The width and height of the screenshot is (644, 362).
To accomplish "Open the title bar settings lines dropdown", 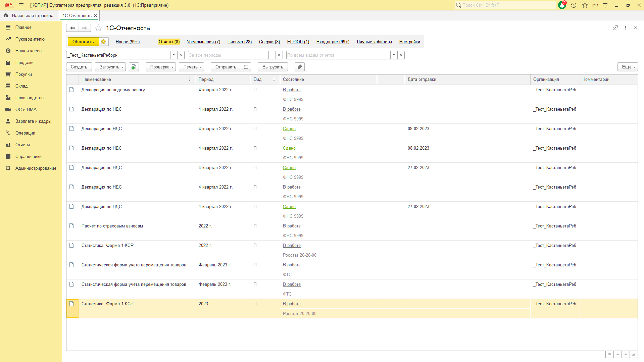I will (605, 5).
